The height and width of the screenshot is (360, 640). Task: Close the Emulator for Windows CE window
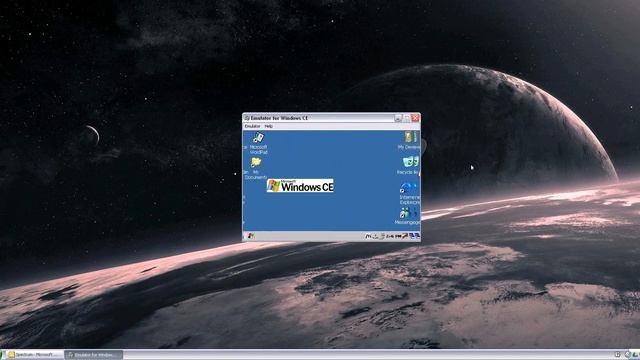(415, 118)
